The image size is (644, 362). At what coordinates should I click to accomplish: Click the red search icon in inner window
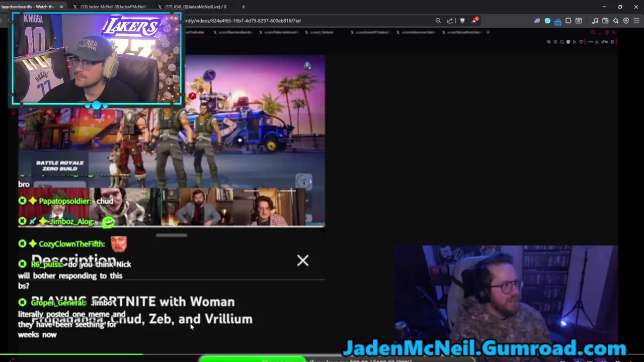click(x=593, y=32)
